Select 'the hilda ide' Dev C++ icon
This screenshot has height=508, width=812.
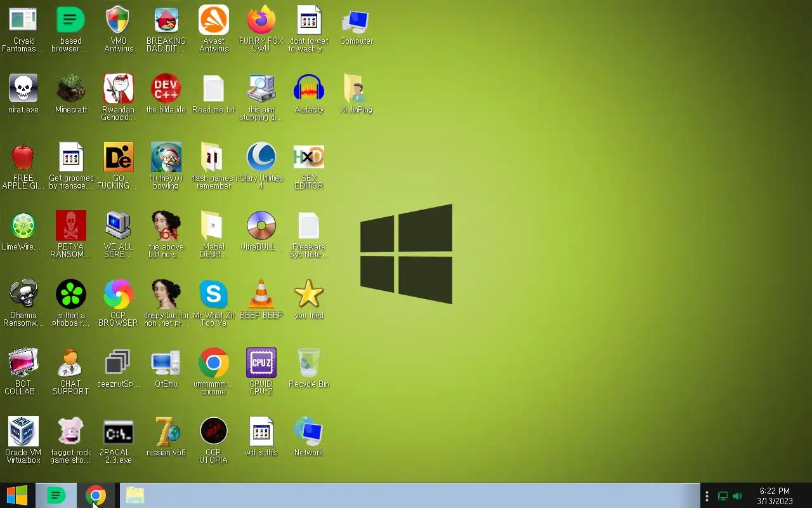166,89
